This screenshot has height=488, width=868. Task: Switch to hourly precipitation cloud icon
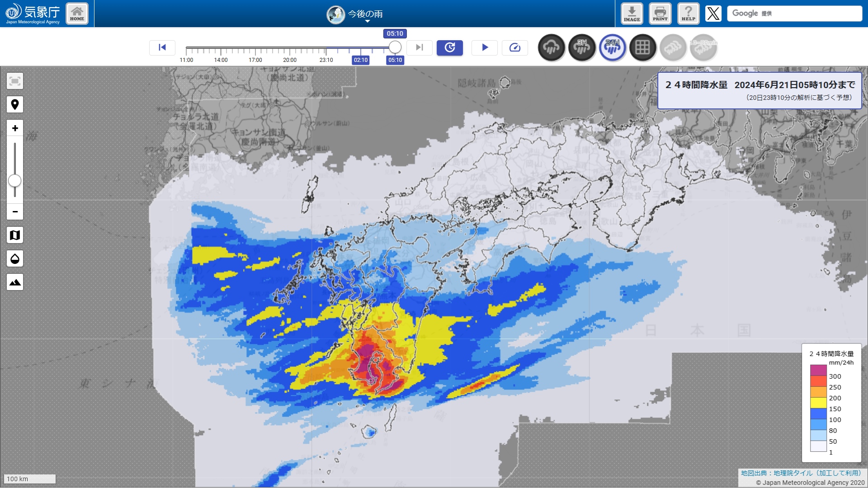tap(551, 47)
